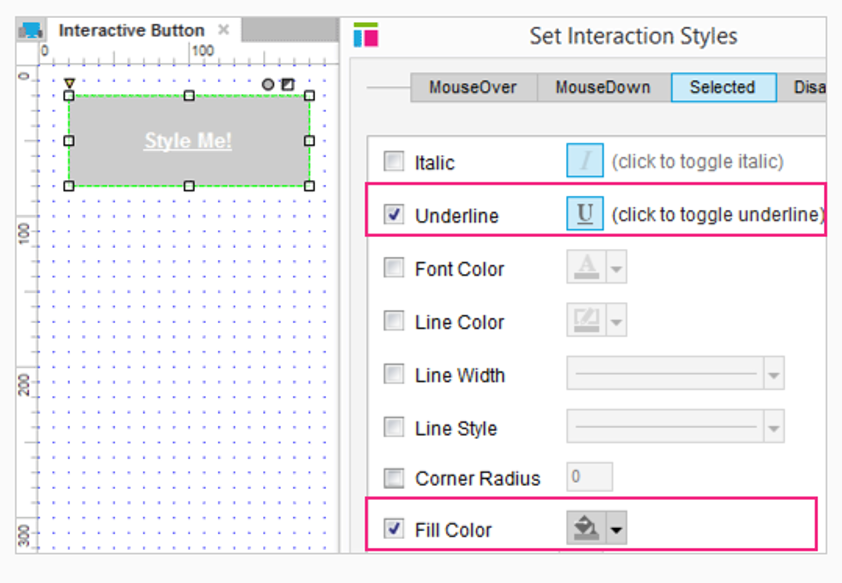Viewport: 842px width, 583px height.
Task: Switch to the MouseDown tab
Action: tap(602, 87)
